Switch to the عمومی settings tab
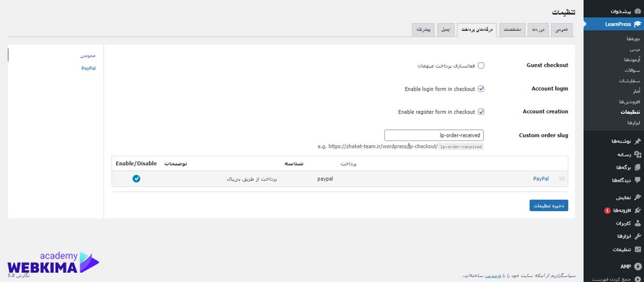 (561, 29)
